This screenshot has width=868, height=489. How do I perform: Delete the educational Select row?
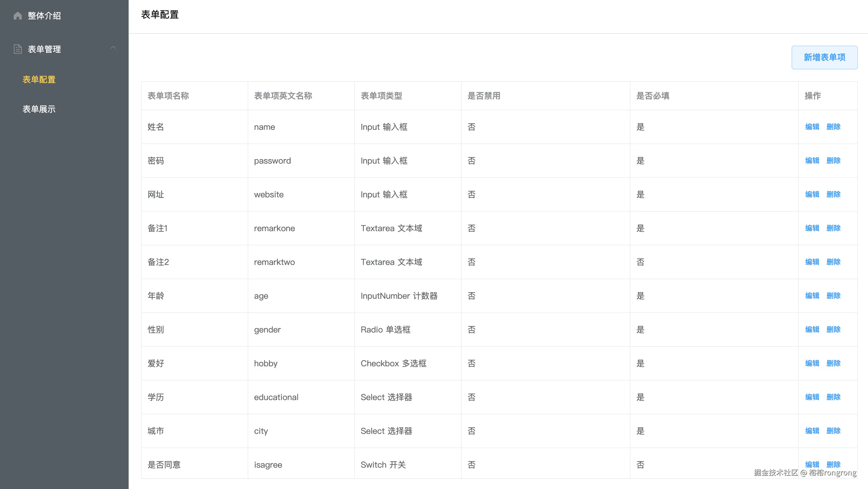[833, 397]
